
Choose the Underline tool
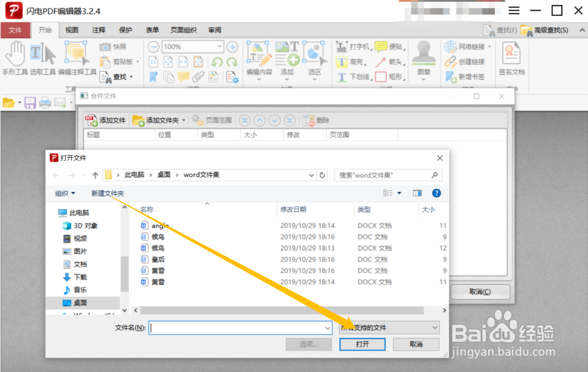click(353, 77)
